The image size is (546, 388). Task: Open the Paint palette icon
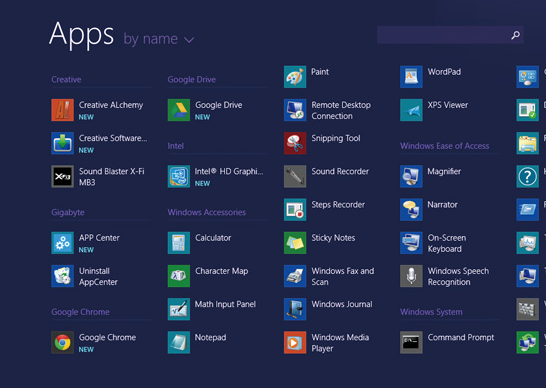pyautogui.click(x=295, y=77)
